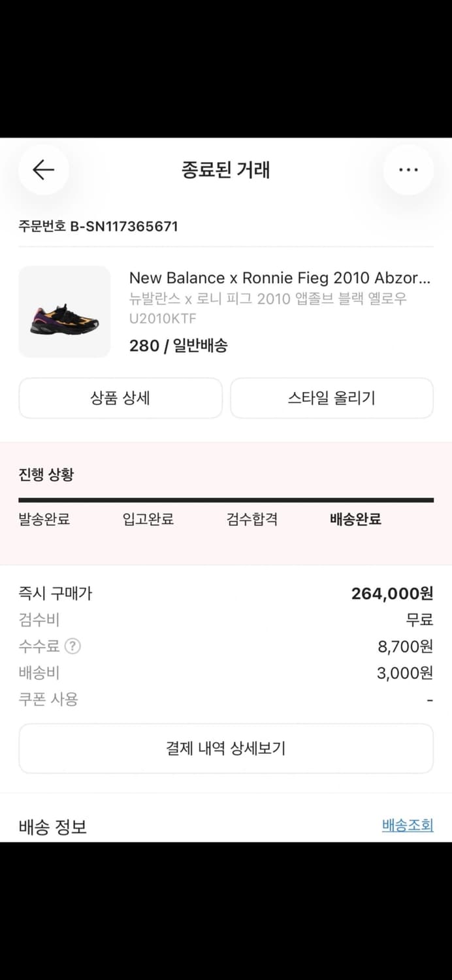Tap the back navigation chevron icon
452x980 pixels.
click(x=42, y=169)
